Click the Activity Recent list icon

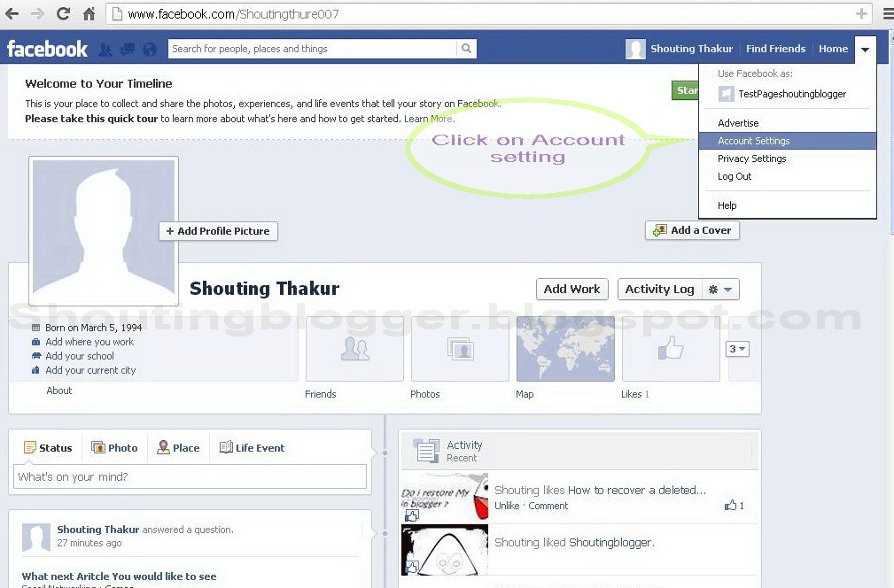[x=426, y=451]
